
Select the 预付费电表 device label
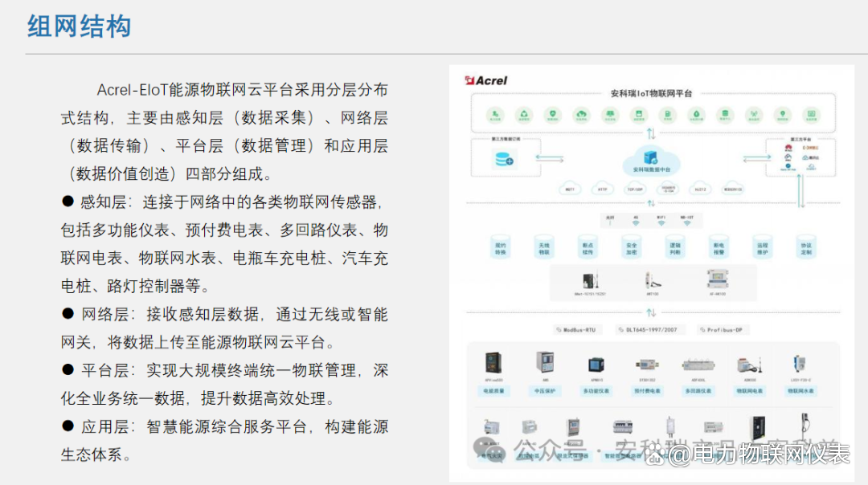tap(647, 391)
